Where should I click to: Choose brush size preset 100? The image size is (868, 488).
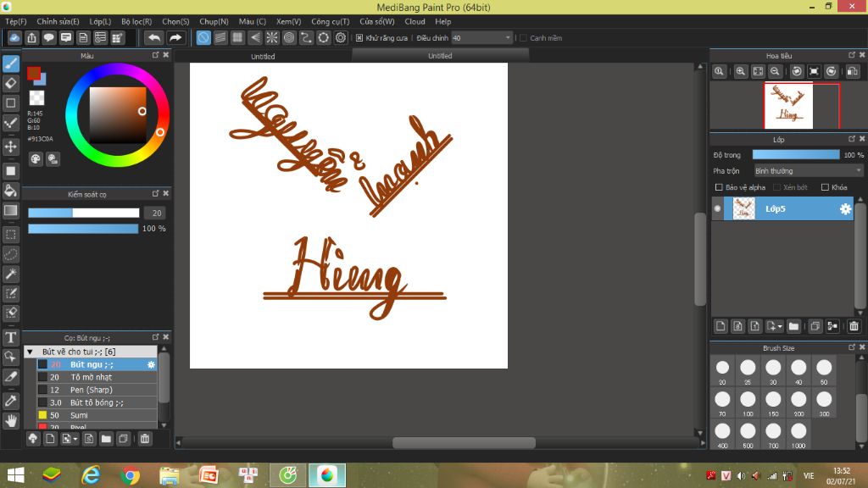pos(748,402)
